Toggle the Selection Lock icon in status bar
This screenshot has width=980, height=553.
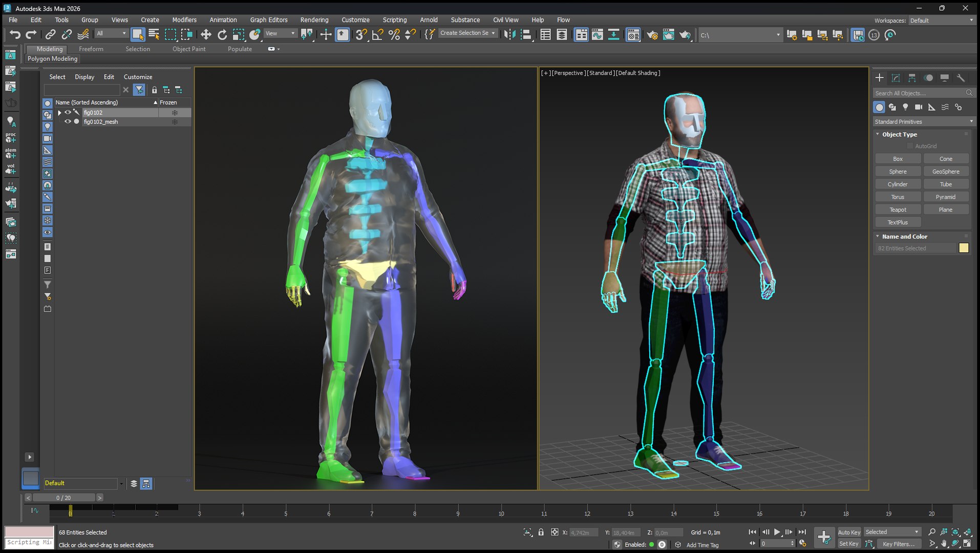click(x=541, y=533)
